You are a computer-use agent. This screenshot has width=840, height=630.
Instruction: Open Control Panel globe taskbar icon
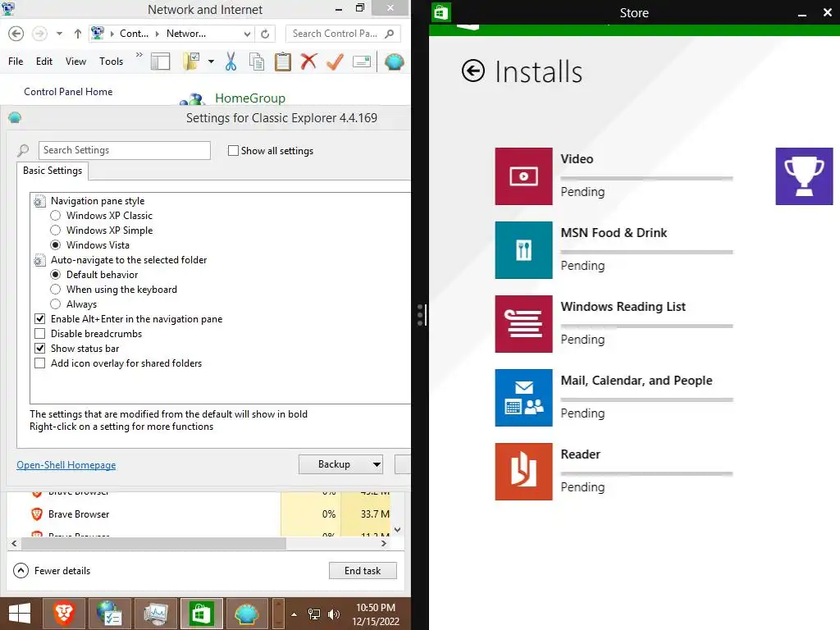[110, 614]
